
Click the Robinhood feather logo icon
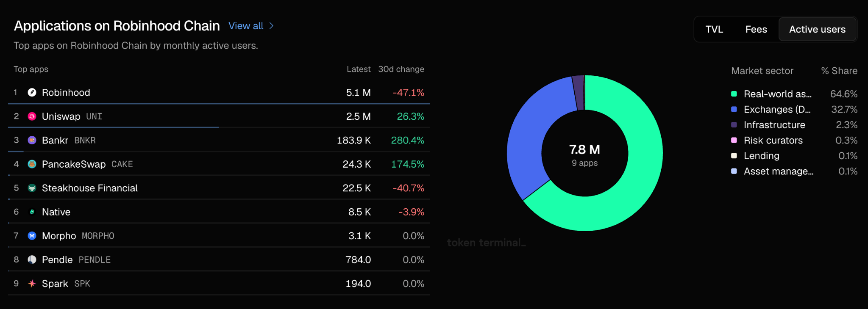[x=32, y=92]
